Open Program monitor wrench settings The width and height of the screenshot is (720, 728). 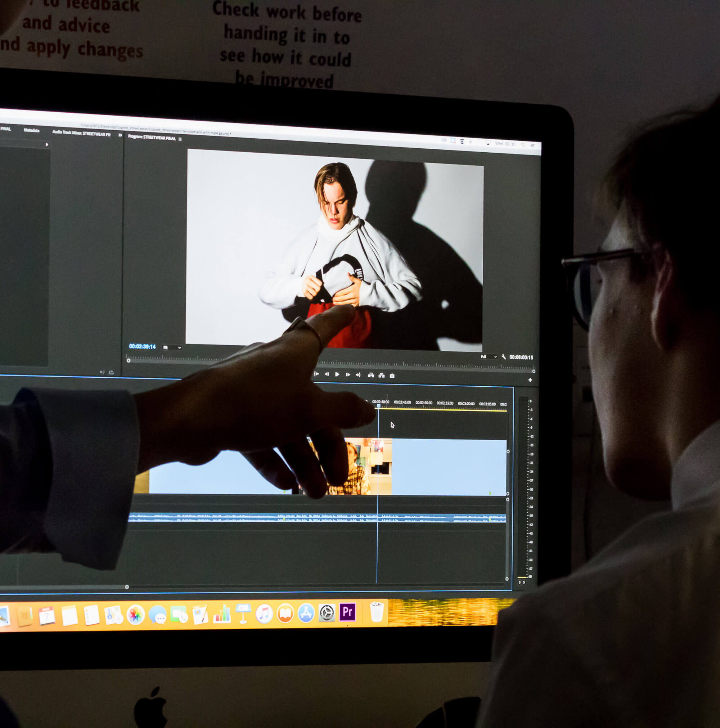pyautogui.click(x=504, y=356)
